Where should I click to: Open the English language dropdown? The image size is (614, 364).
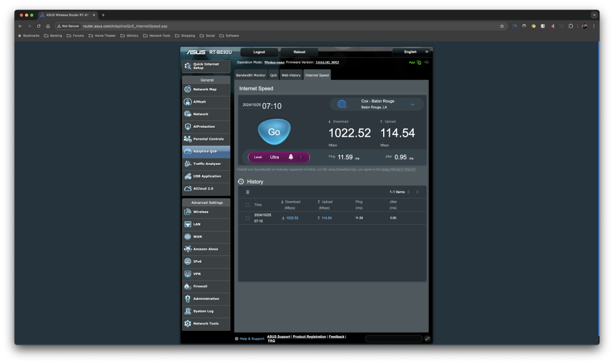(411, 52)
